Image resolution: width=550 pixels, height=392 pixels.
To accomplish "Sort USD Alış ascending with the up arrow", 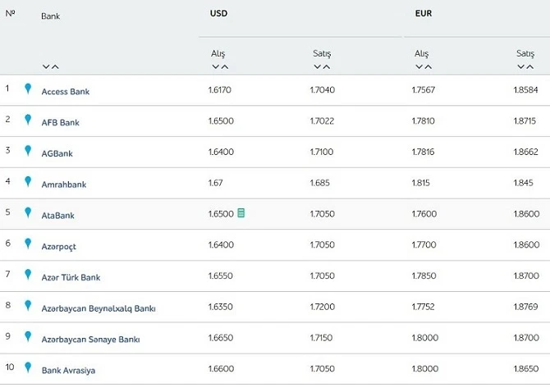I will click(x=225, y=66).
